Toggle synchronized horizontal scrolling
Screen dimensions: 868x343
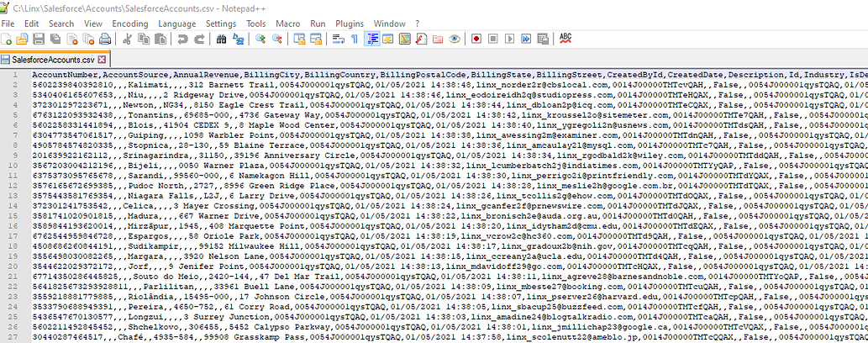click(x=316, y=39)
